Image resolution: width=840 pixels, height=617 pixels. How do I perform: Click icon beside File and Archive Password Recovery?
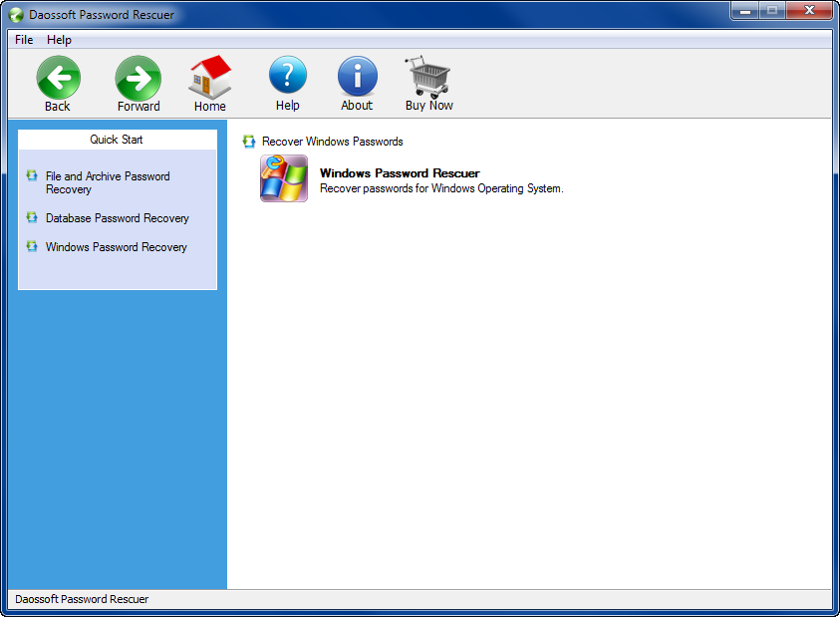(32, 175)
